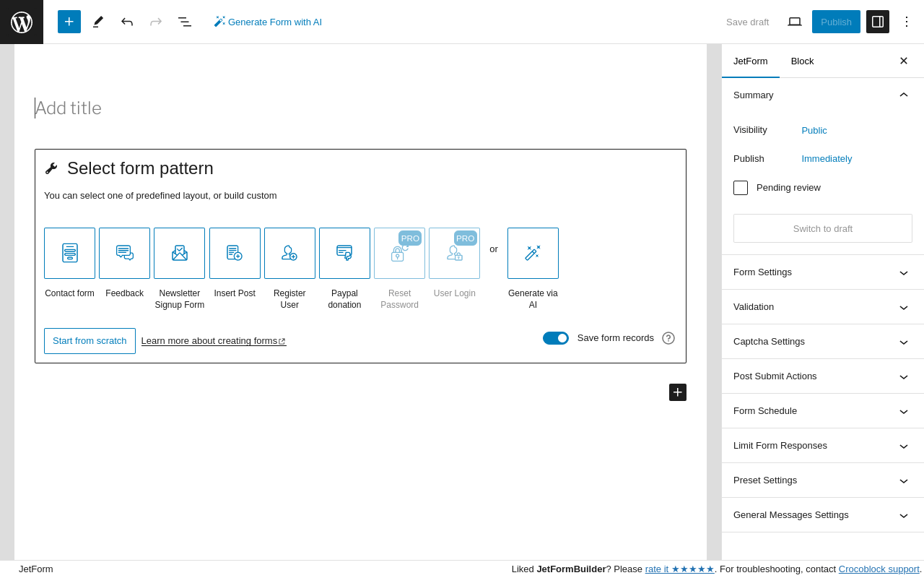Open the document overview list
924x578 pixels.
click(185, 22)
